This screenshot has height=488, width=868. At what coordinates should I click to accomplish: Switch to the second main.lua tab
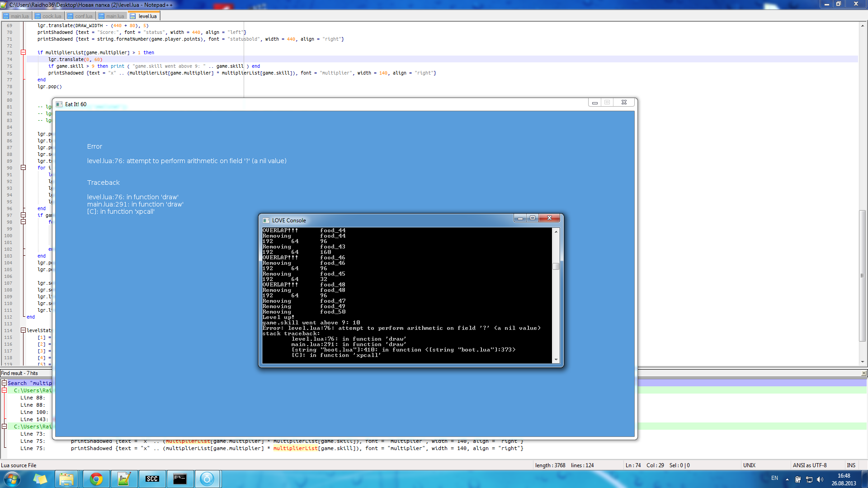[111, 16]
